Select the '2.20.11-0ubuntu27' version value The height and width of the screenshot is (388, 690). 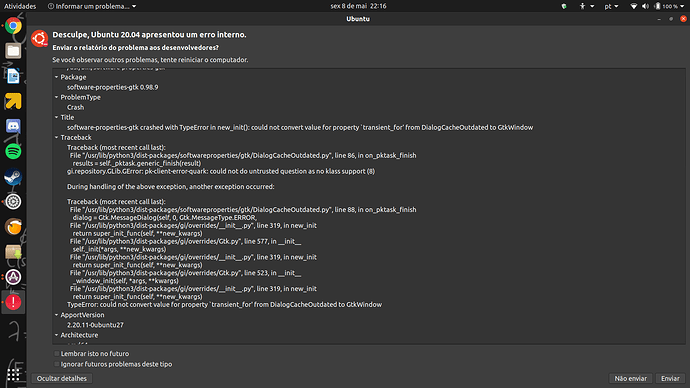(95, 325)
